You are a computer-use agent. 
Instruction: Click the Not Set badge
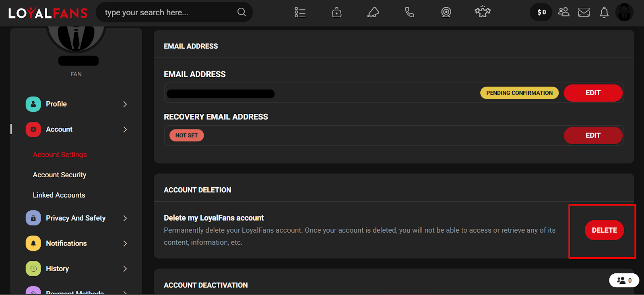[187, 135]
